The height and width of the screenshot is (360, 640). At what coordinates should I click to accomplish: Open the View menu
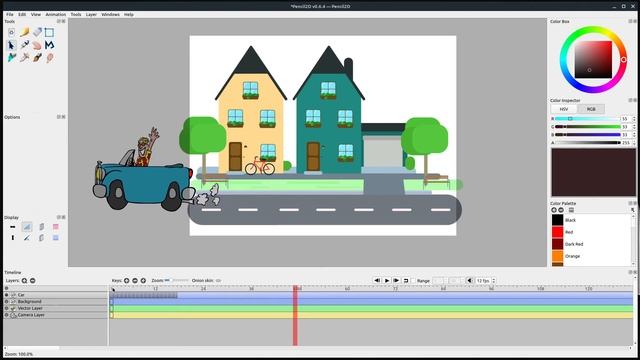tap(36, 14)
